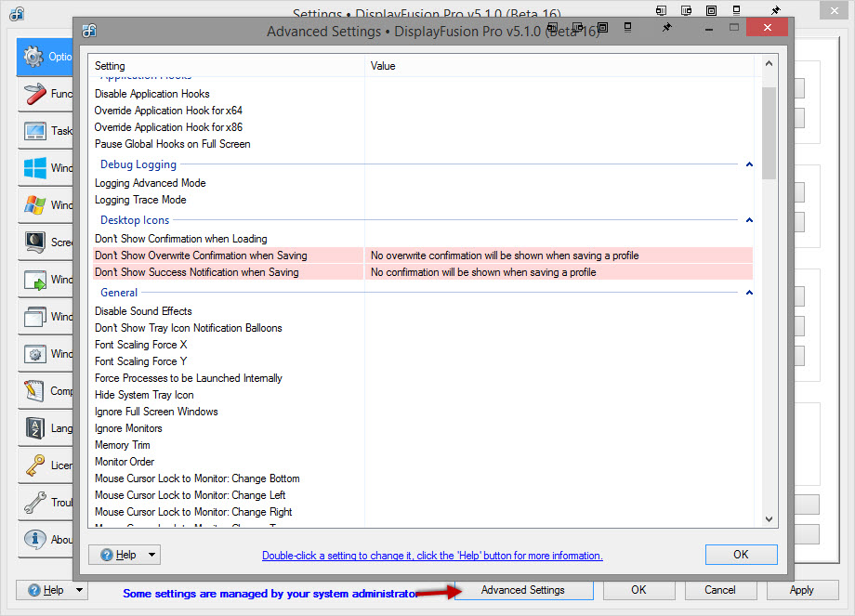Collapse the Desktop Icons section
This screenshot has width=855, height=616.
(x=748, y=220)
